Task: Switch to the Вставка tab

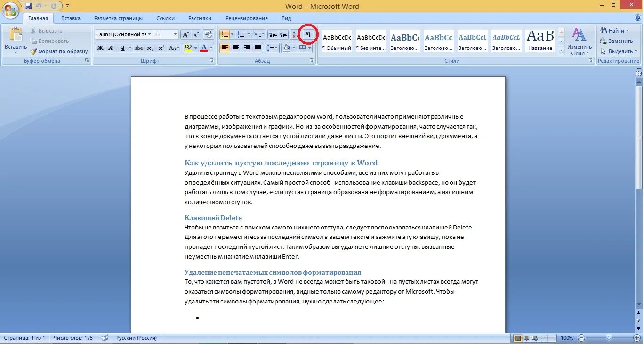Action: point(71,18)
